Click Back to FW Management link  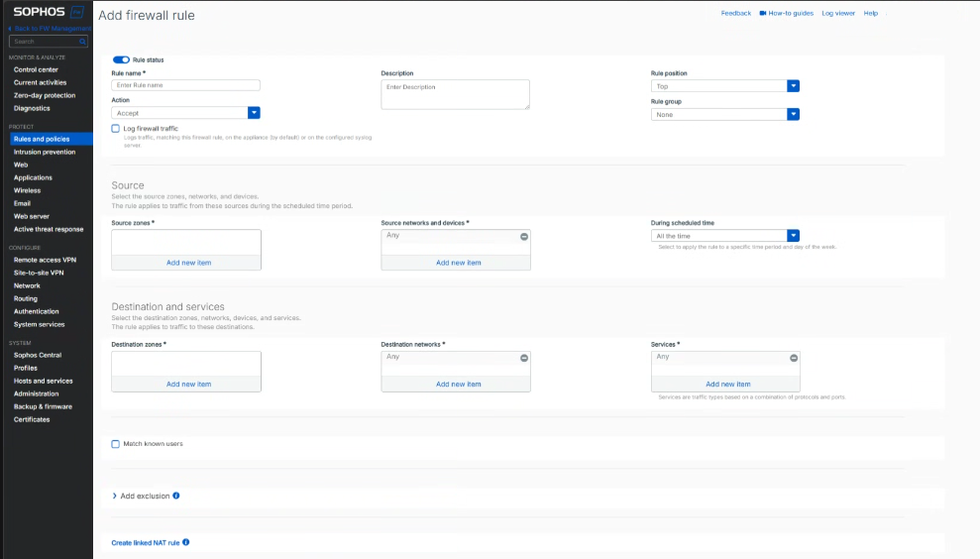tap(50, 29)
